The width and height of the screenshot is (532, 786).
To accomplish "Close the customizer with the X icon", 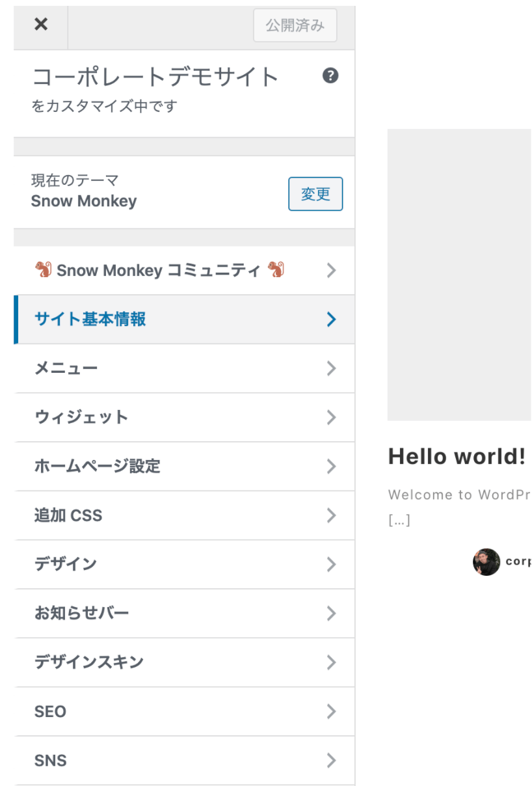I will pos(41,25).
